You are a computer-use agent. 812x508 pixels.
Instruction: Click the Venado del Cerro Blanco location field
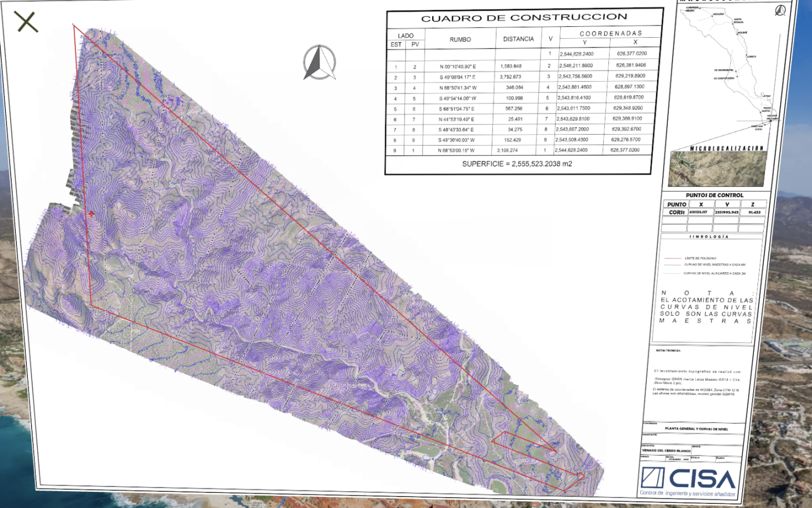point(666,451)
